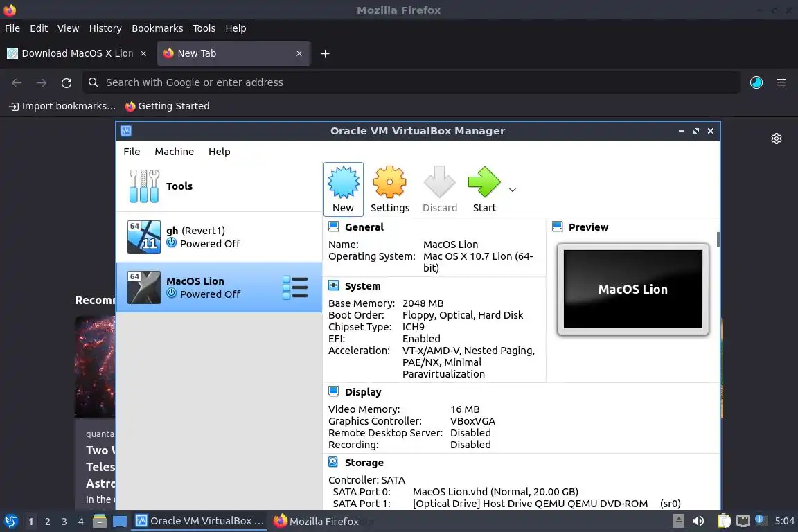Open the Display section title link
This screenshot has width=798, height=532.
coord(363,392)
